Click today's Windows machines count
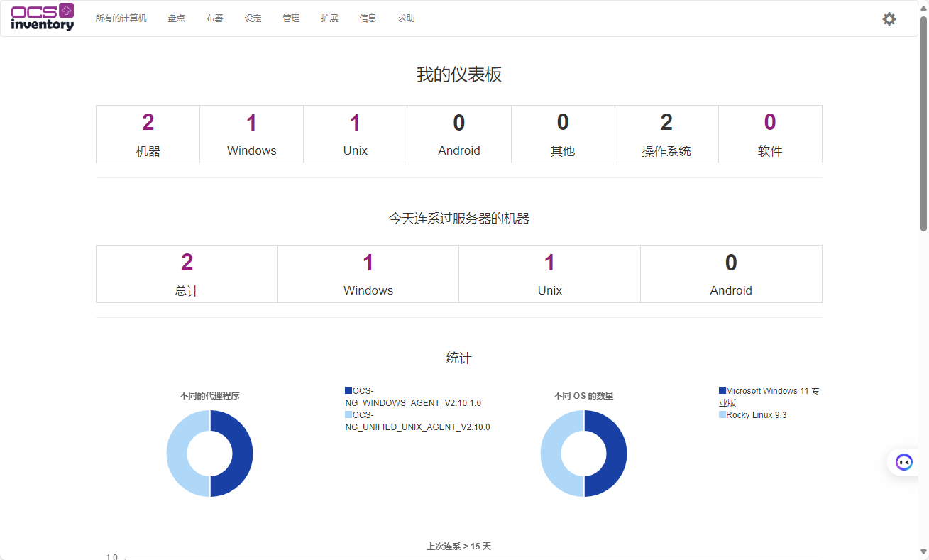Screen dimensions: 929x560 368,263
